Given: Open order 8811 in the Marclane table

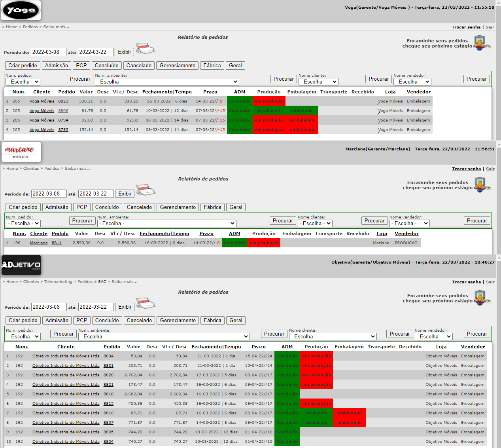Looking at the screenshot, I should [x=57, y=243].
